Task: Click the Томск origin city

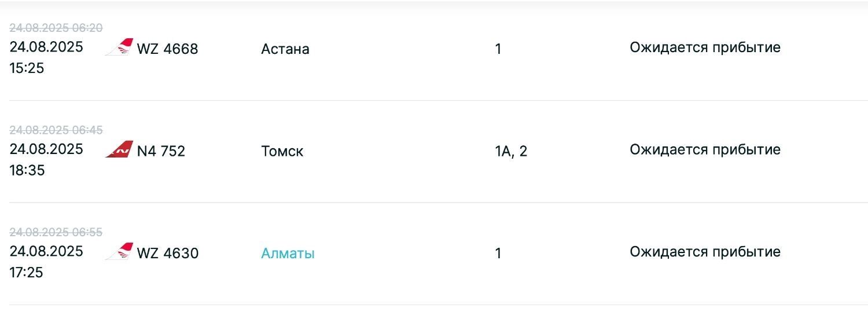Action: pos(282,152)
